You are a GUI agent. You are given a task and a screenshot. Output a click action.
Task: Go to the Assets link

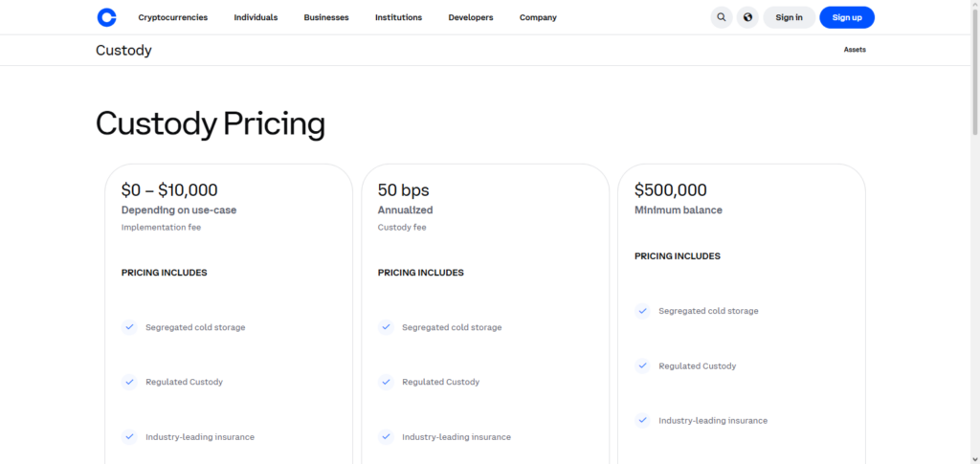pyautogui.click(x=855, y=50)
